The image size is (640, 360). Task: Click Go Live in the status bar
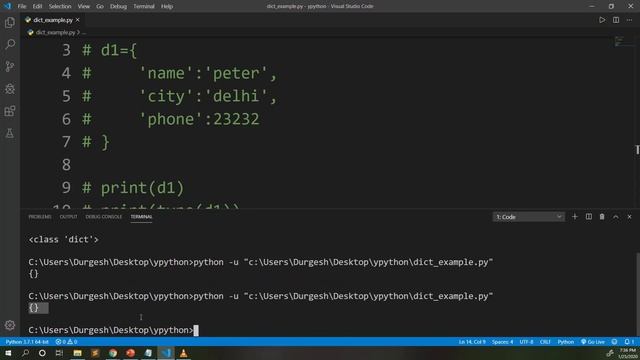(593, 342)
